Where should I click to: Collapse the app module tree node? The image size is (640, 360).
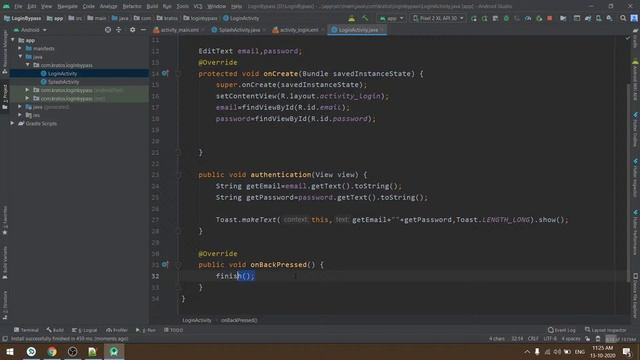(x=13, y=40)
